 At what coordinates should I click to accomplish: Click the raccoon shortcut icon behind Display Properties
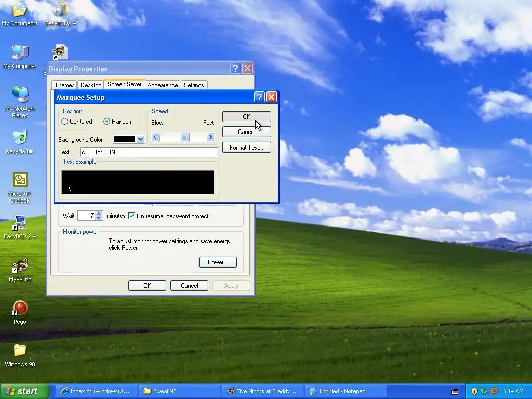coord(60,52)
